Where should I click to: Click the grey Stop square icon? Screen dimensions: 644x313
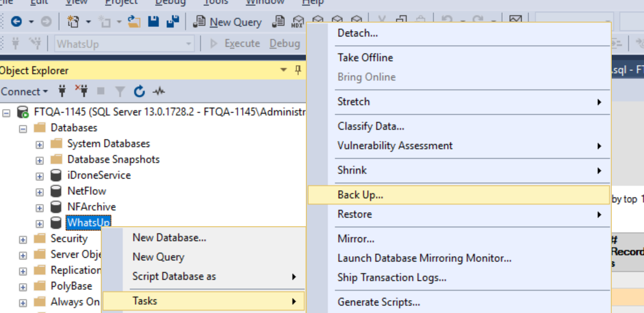pyautogui.click(x=101, y=91)
